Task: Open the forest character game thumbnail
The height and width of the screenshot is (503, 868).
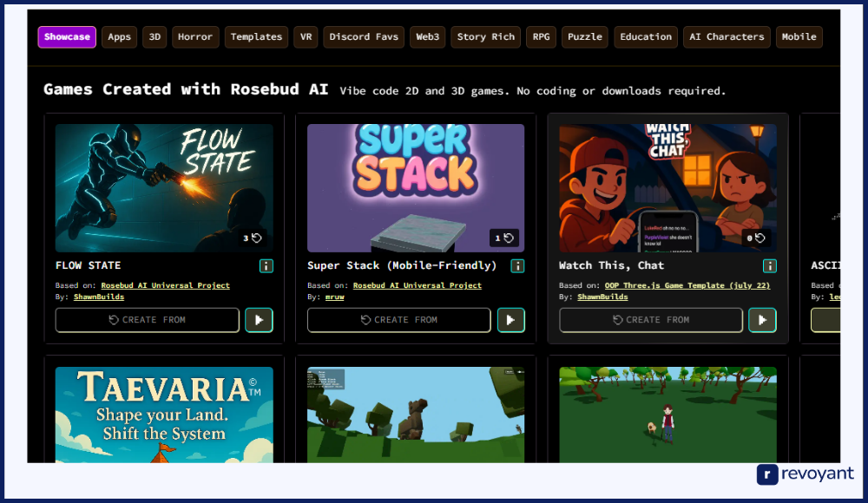Action: 667,415
